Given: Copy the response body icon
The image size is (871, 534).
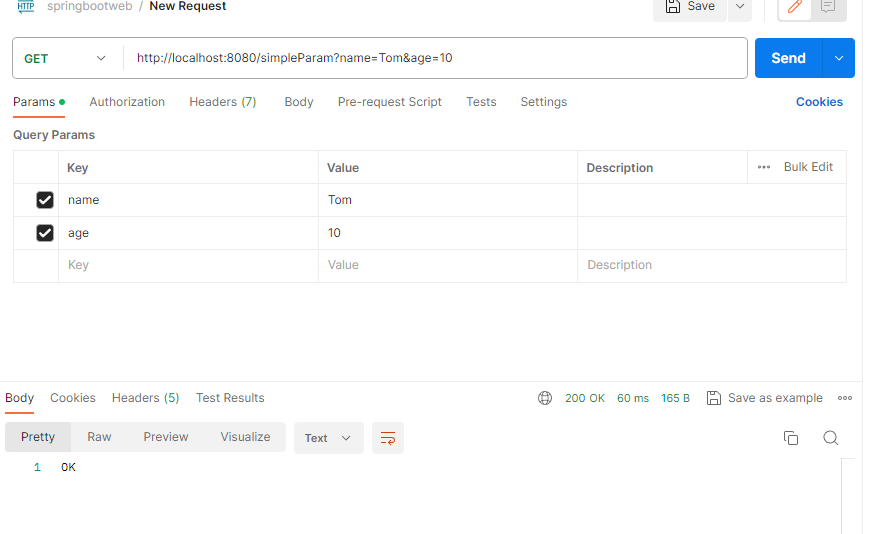Looking at the screenshot, I should point(791,438).
